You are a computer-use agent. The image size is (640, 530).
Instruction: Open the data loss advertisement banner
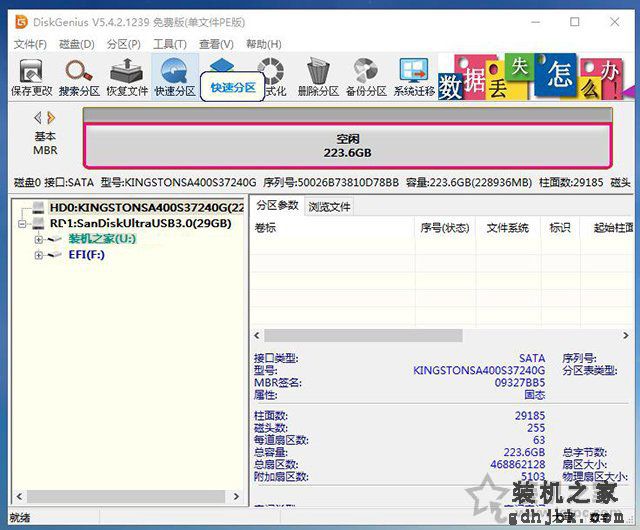[x=534, y=78]
